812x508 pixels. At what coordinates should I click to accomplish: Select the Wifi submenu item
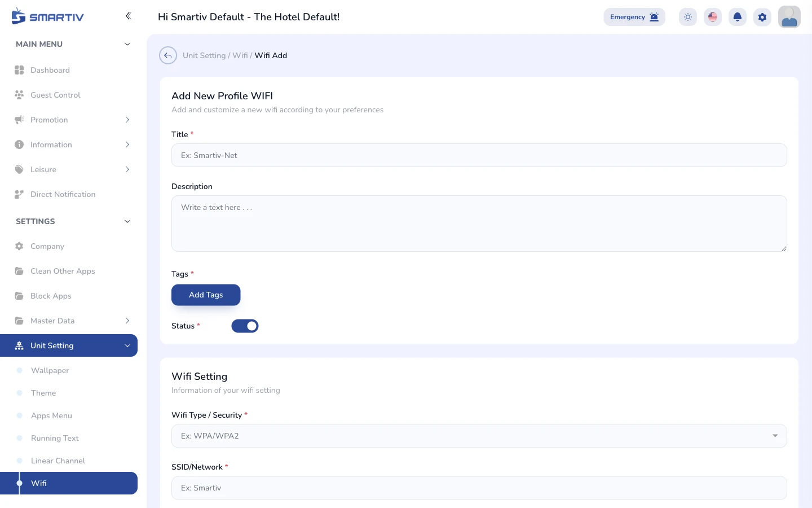(69, 483)
